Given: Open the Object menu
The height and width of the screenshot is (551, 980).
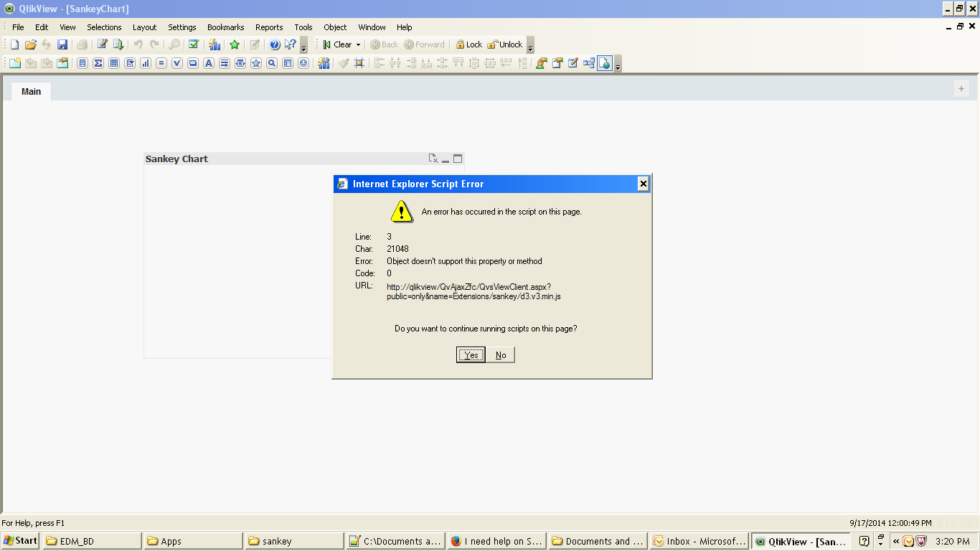Looking at the screenshot, I should click(x=335, y=27).
